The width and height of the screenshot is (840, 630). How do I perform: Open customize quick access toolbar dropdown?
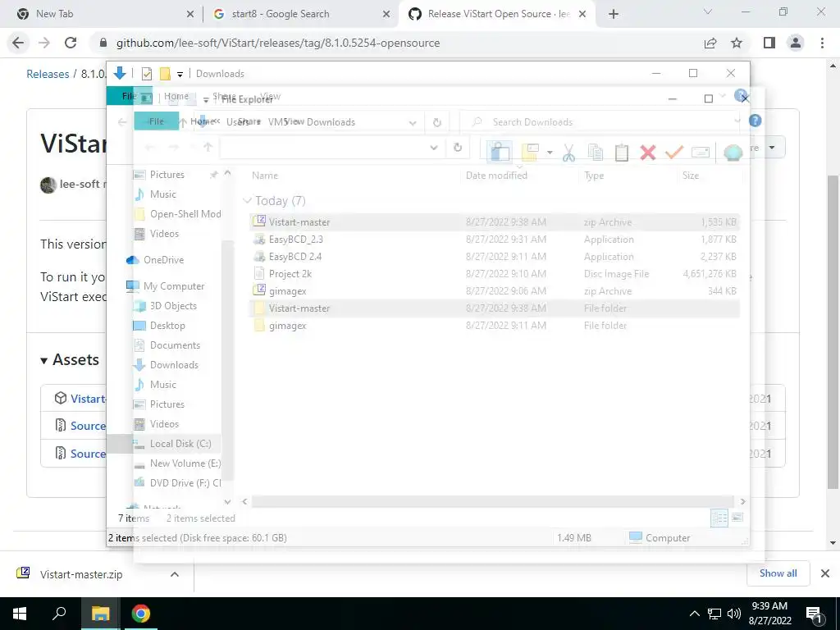[180, 74]
